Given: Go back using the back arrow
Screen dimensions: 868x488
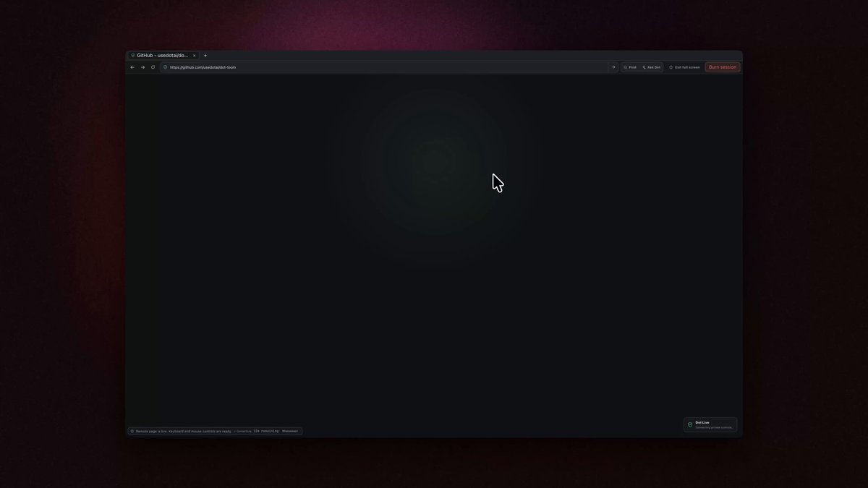Looking at the screenshot, I should click(132, 67).
